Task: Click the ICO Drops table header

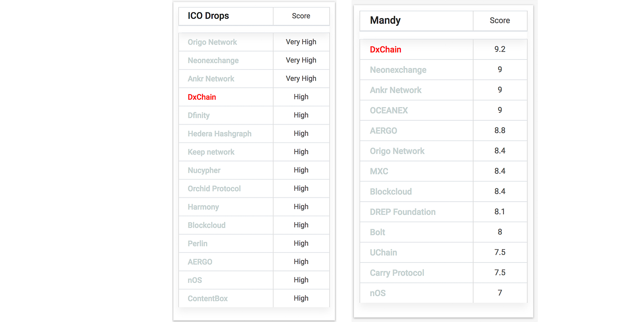Action: click(208, 16)
